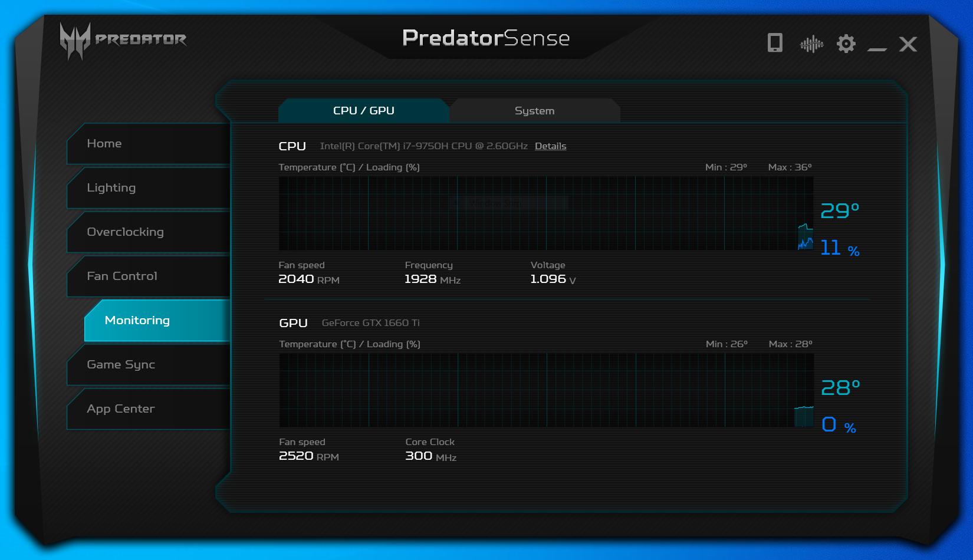The image size is (973, 560).
Task: Click the Voltage 1.096 V value
Action: tap(553, 279)
